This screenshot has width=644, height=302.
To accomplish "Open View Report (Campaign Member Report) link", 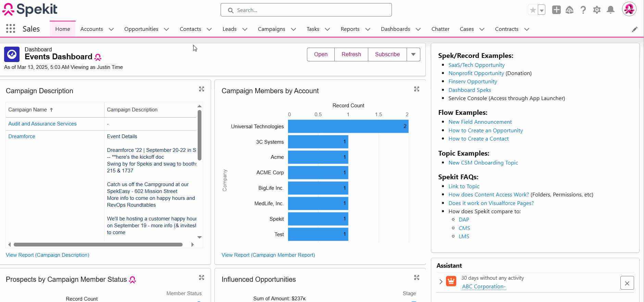I will tap(268, 255).
